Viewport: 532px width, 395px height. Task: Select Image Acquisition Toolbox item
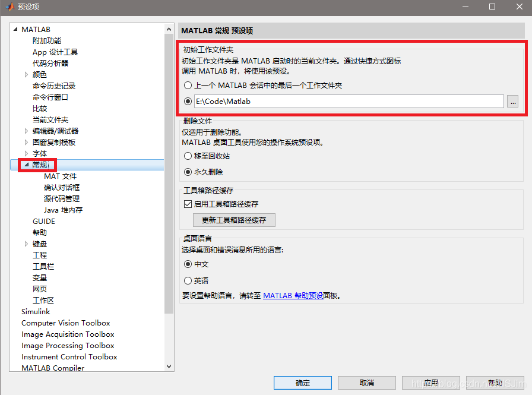(68, 334)
